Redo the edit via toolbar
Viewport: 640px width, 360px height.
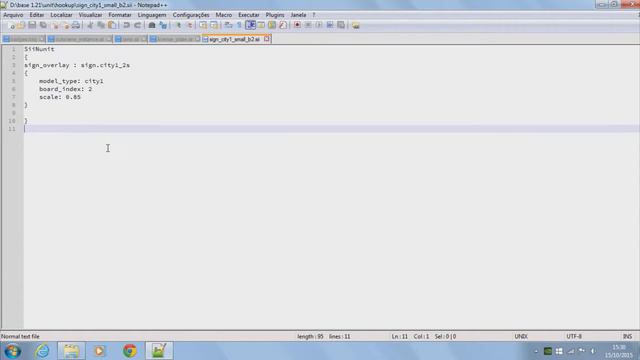[138, 25]
